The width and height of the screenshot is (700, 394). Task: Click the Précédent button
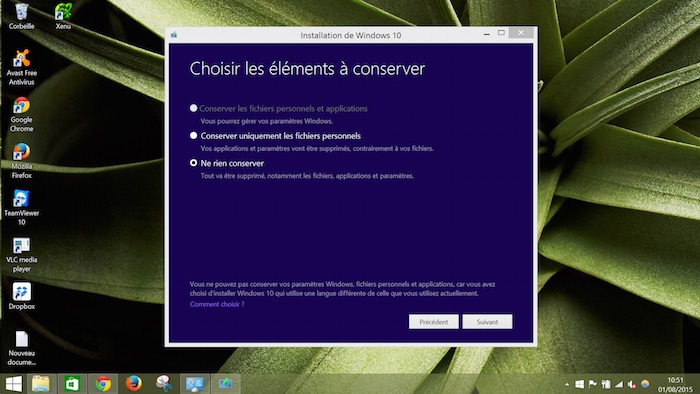click(x=433, y=322)
